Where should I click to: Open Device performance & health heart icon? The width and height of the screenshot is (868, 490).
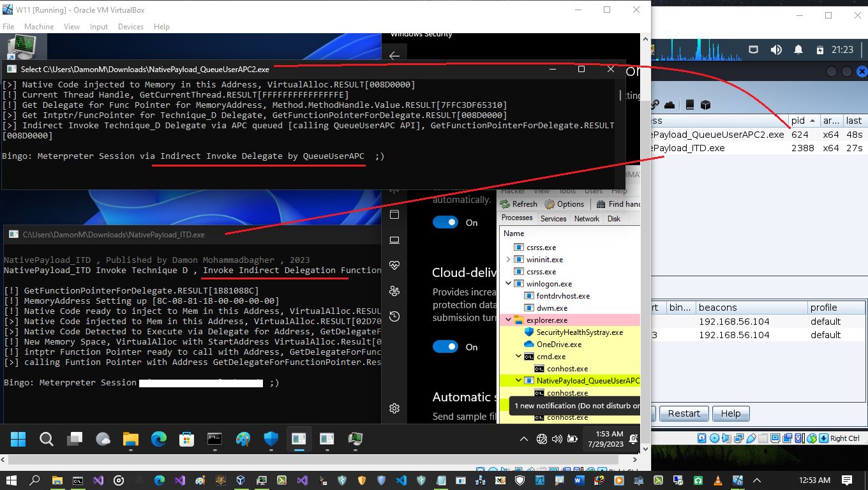tap(394, 265)
